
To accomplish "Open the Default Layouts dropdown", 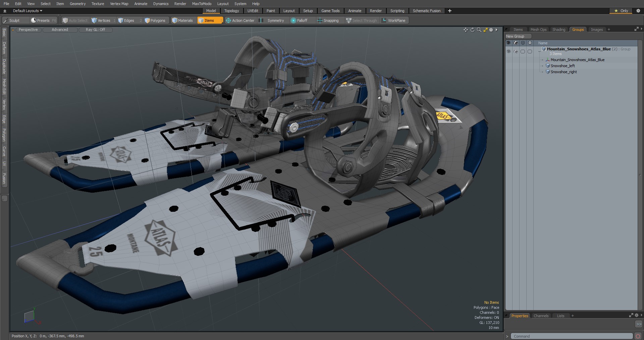I will pos(28,11).
